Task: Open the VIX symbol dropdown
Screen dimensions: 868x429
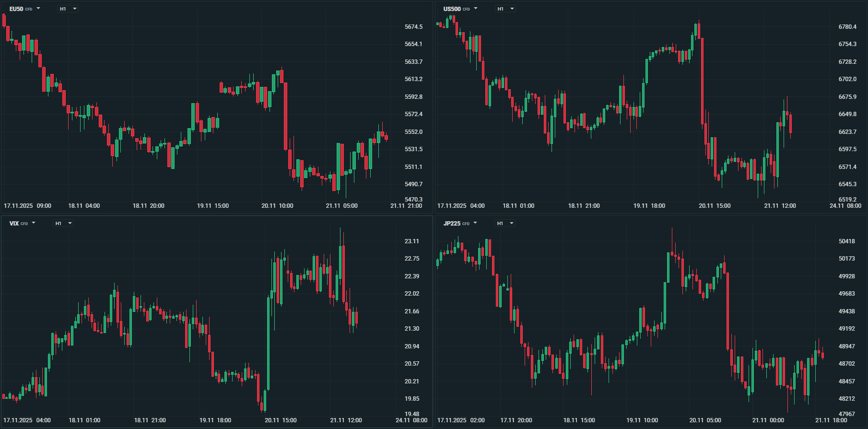Action: pos(22,223)
